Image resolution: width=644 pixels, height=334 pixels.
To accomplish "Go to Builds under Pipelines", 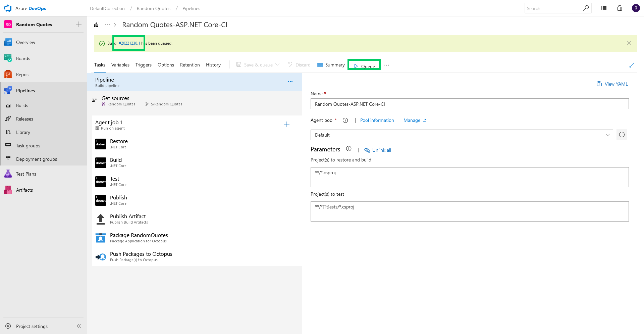I will point(44,105).
